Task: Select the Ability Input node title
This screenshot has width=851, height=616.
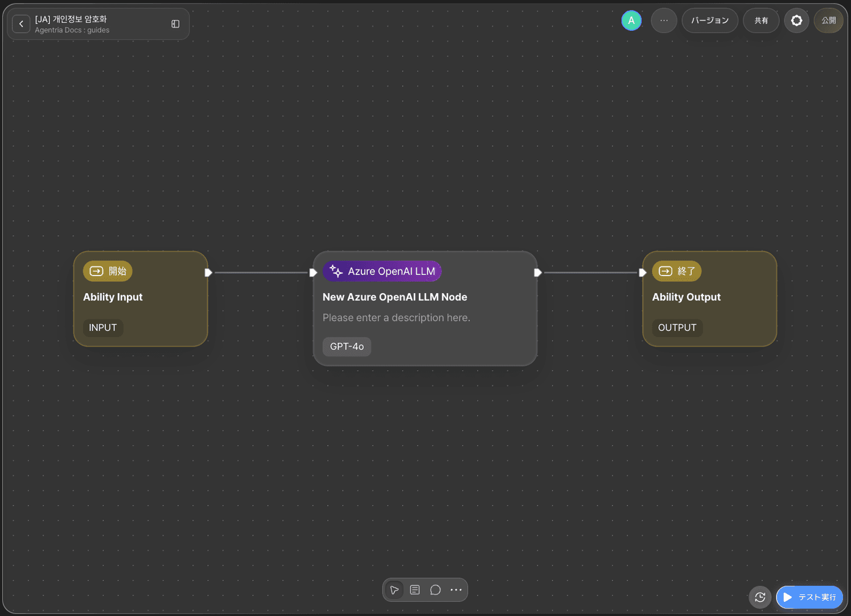Action: pos(113,297)
